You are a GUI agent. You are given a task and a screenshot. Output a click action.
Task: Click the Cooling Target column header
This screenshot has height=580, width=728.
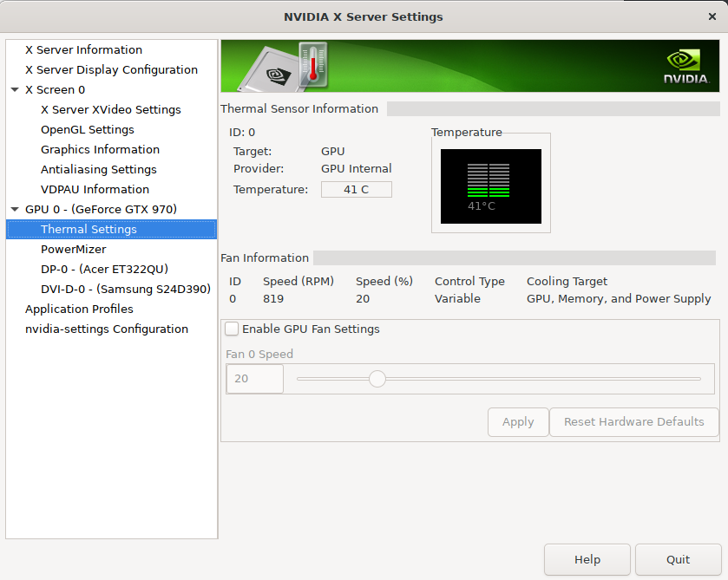coord(567,281)
